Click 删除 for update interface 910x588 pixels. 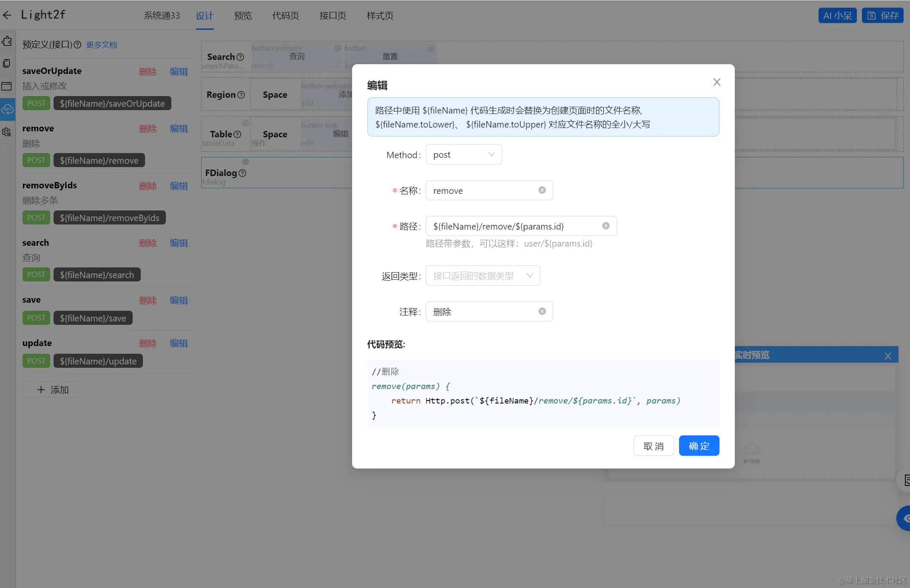tap(148, 343)
